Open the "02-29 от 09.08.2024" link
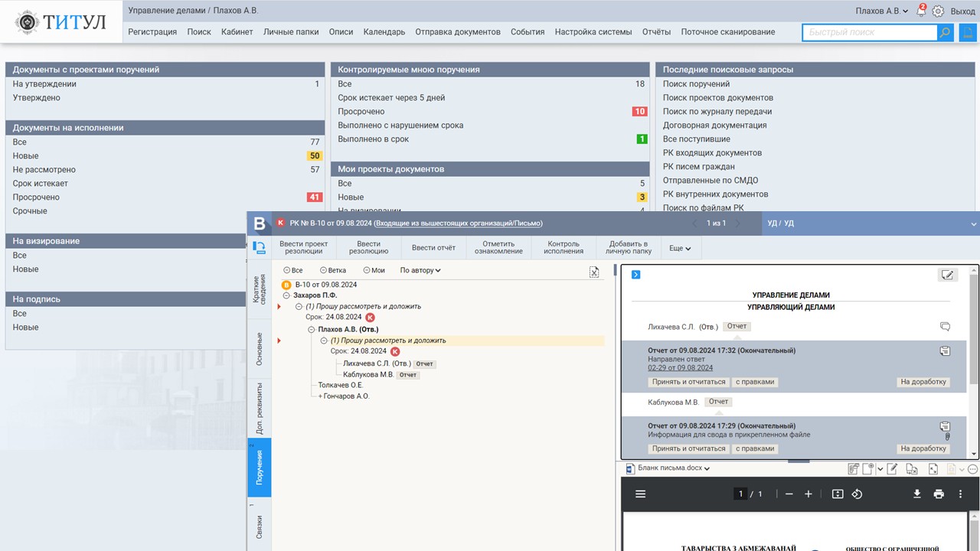This screenshot has height=551, width=980. 680,368
